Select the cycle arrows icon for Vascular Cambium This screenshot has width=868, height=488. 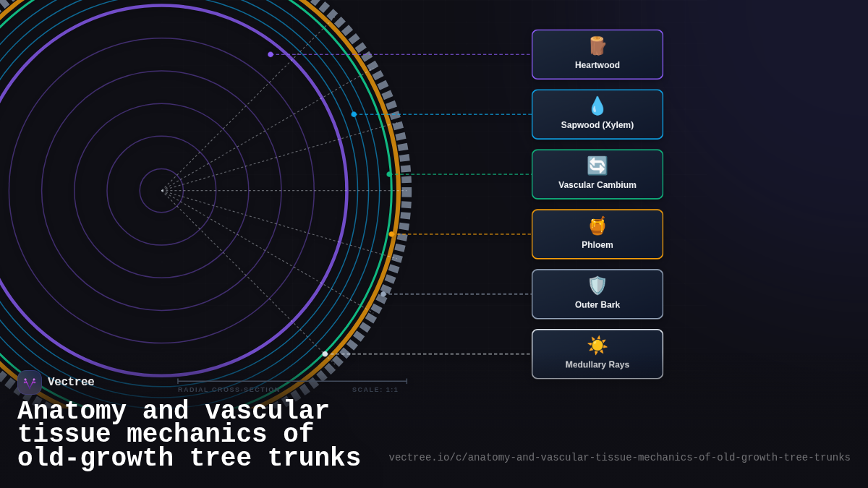coord(597,166)
